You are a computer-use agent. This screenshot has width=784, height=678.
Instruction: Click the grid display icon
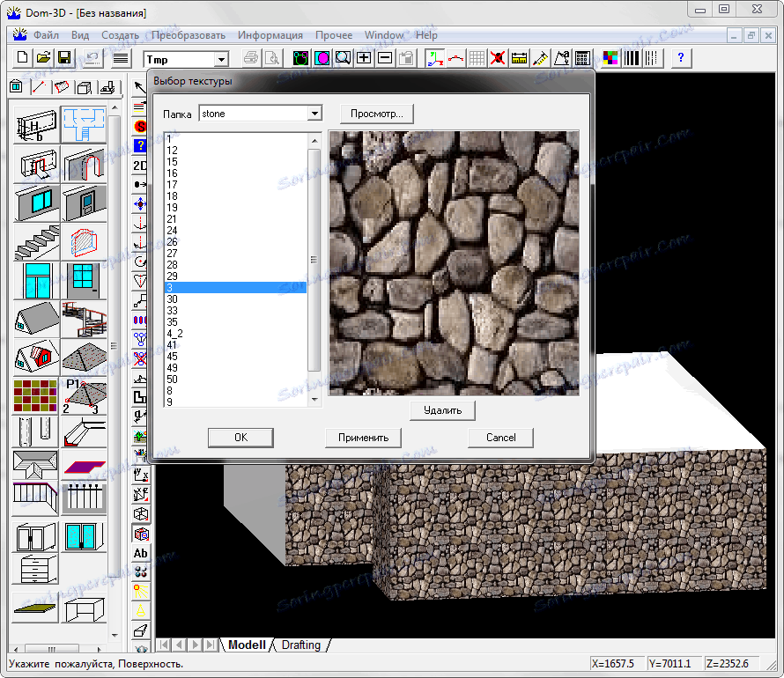pyautogui.click(x=477, y=58)
